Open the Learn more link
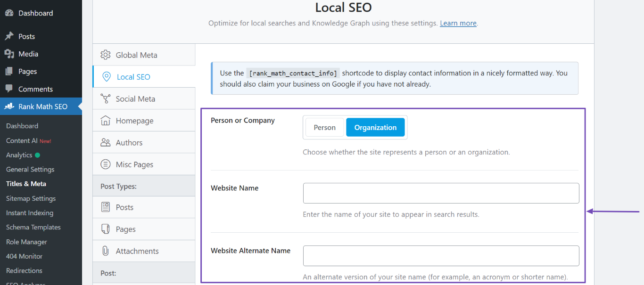The width and height of the screenshot is (644, 285). pos(458,23)
